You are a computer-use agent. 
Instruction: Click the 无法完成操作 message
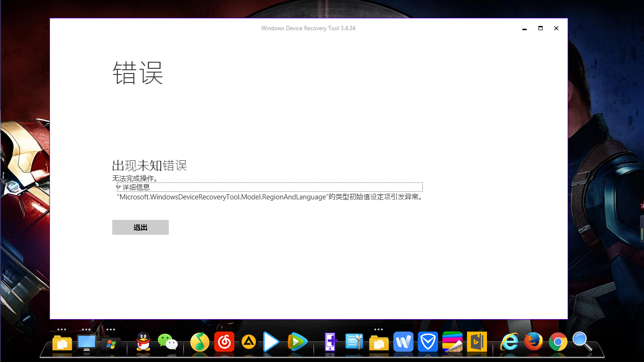coord(135,179)
